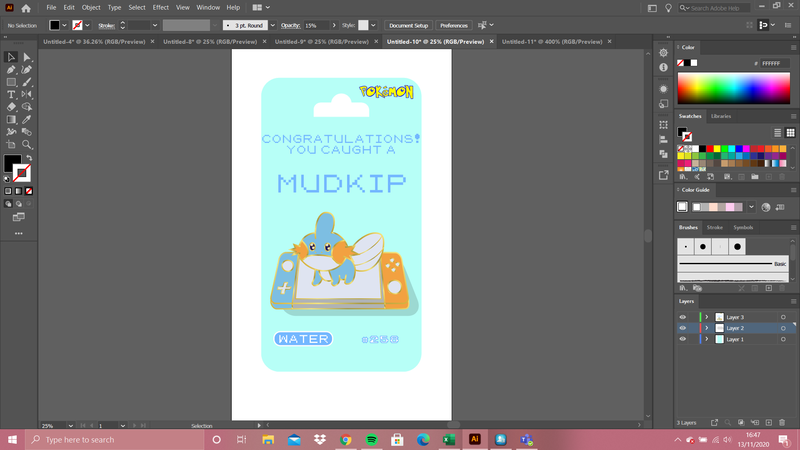
Task: Select the Artboard tool
Action: [11, 144]
